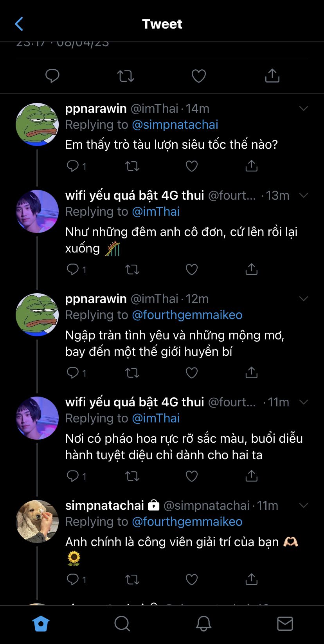Open the Messages envelope tab
This screenshot has height=644, width=324.
pos(285,624)
